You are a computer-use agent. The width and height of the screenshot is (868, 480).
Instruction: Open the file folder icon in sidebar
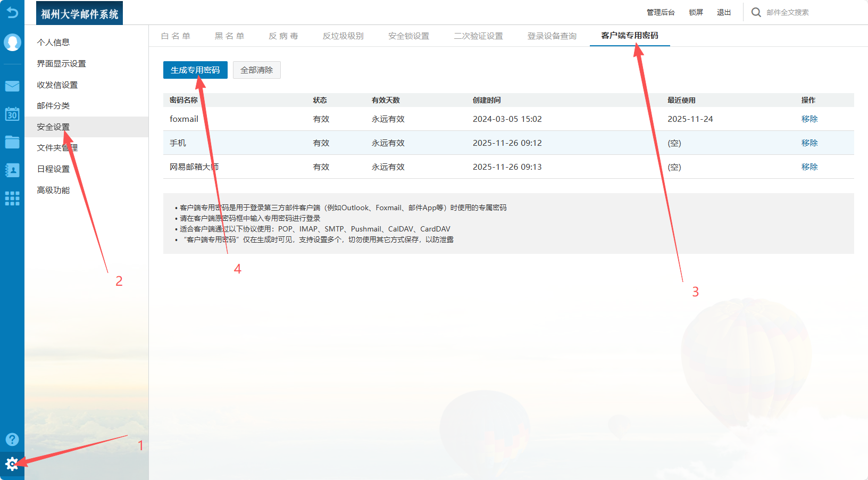coord(12,142)
